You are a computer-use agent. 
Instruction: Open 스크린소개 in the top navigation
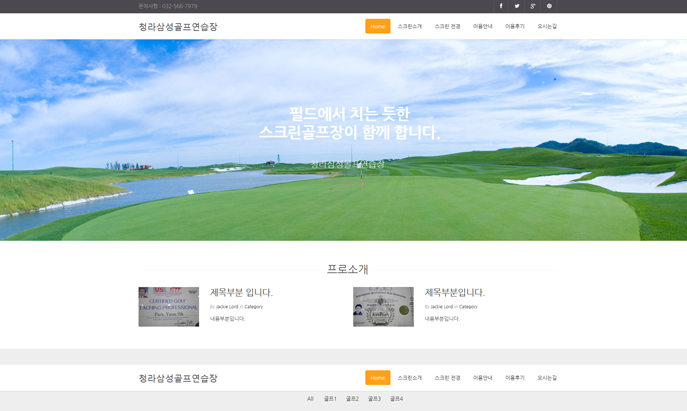tap(410, 26)
